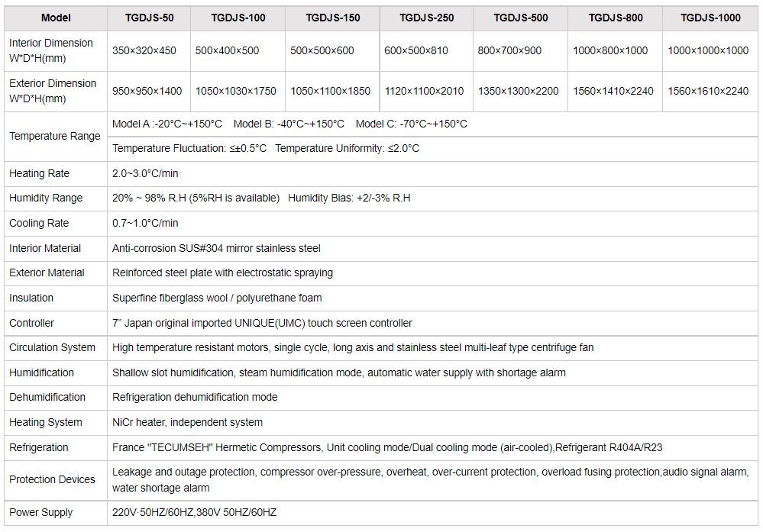
Task: Select the 1560×1610×2240 exterior dimension value
Action: click(x=708, y=91)
